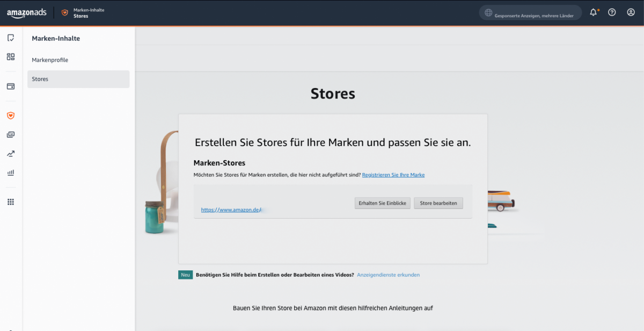
Task: Click the 'Neu' badge label
Action: pyautogui.click(x=185, y=275)
